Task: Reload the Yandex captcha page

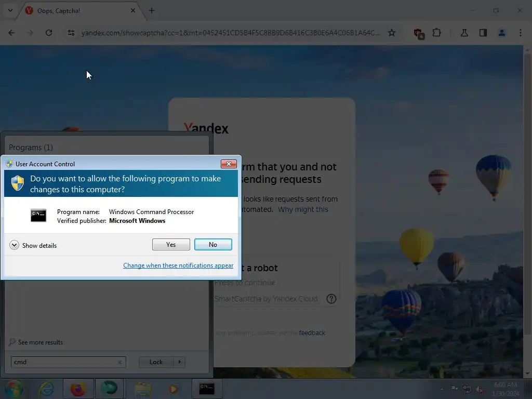Action: [49, 33]
